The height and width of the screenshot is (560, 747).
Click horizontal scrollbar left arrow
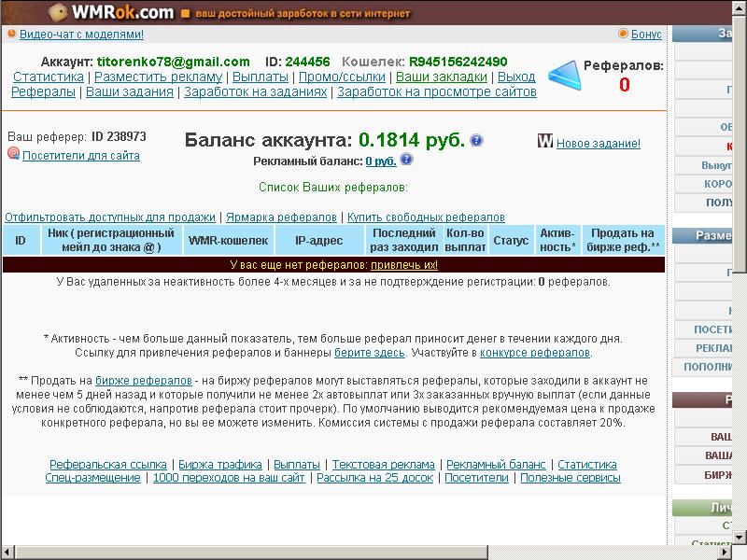point(7,553)
